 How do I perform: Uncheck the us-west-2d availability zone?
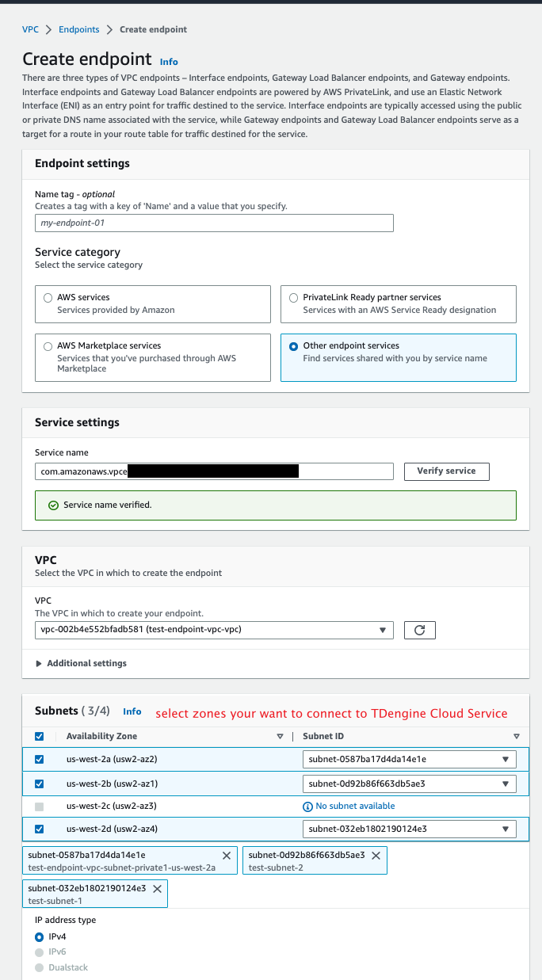40,829
